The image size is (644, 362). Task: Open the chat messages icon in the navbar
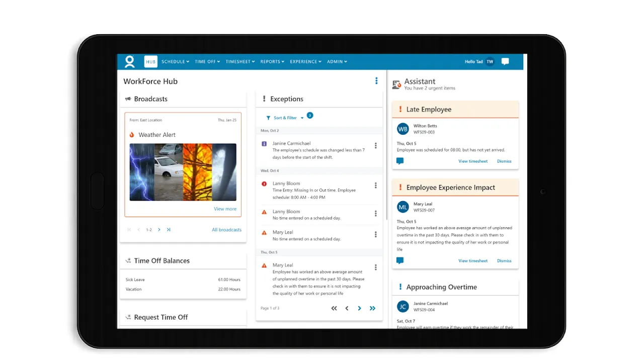505,62
